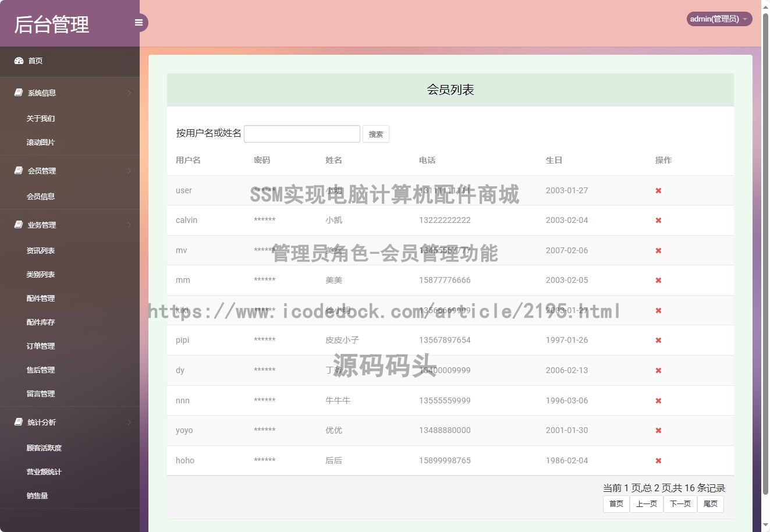Open 配件库存 in the sidebar
This screenshot has width=770, height=532.
[x=41, y=322]
